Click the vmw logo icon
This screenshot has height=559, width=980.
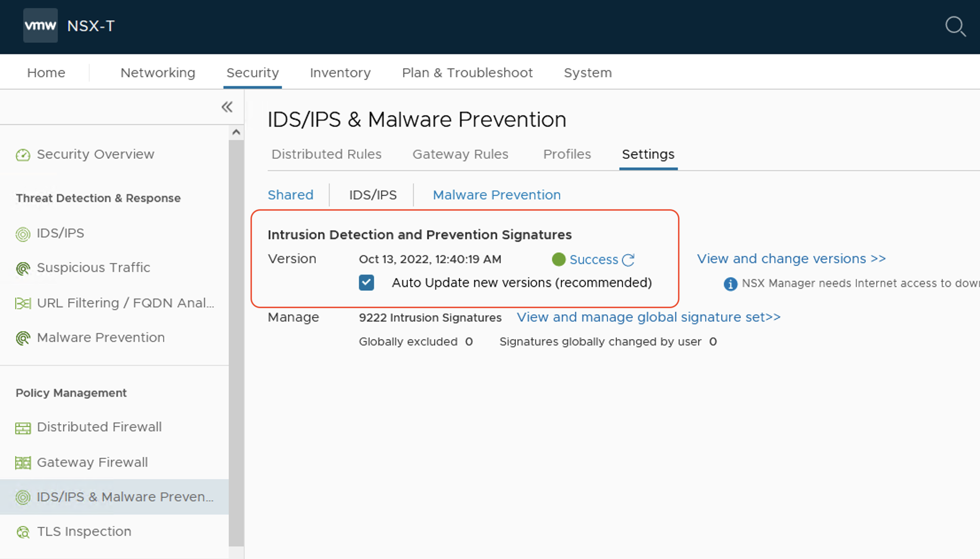pyautogui.click(x=40, y=26)
